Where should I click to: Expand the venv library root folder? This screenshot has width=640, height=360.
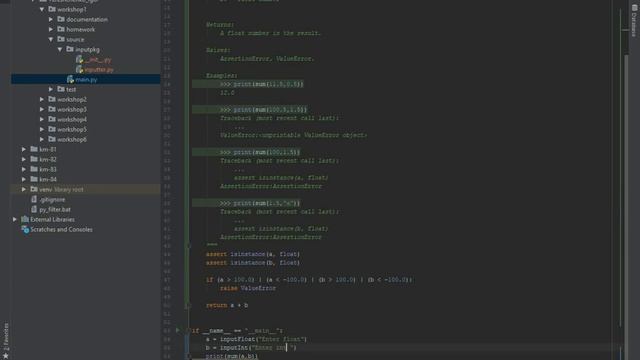(x=24, y=189)
